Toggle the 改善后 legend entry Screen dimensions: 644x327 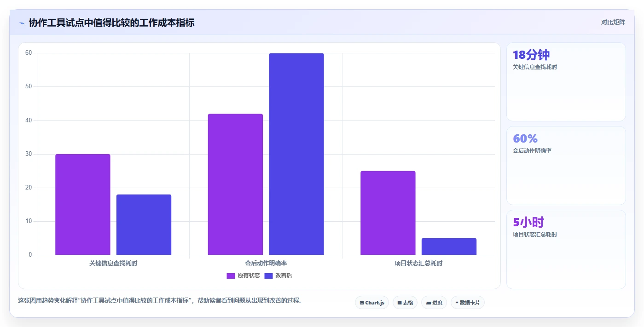tap(278, 275)
